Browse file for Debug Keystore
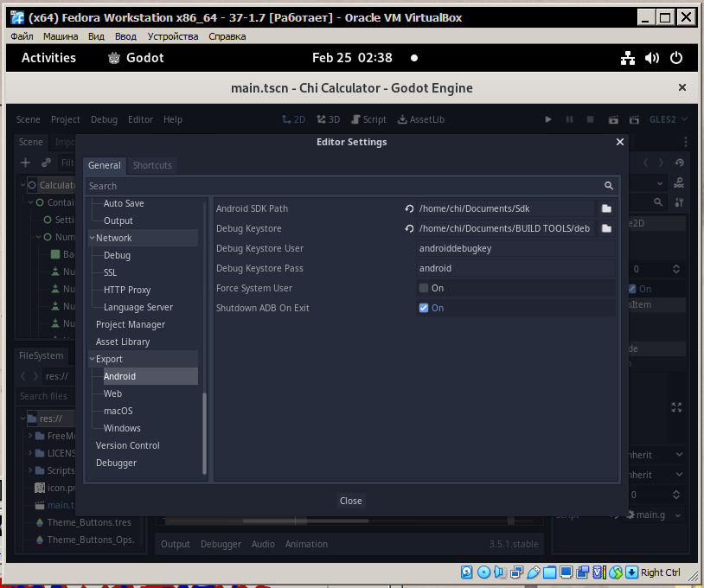Screen dimensions: 704x588 (x=606, y=228)
